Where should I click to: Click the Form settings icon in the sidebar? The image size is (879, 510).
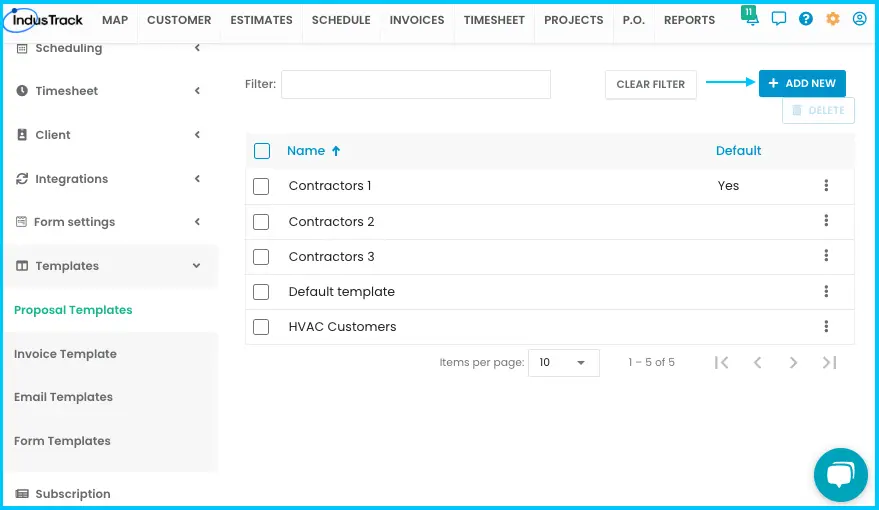tap(21, 221)
